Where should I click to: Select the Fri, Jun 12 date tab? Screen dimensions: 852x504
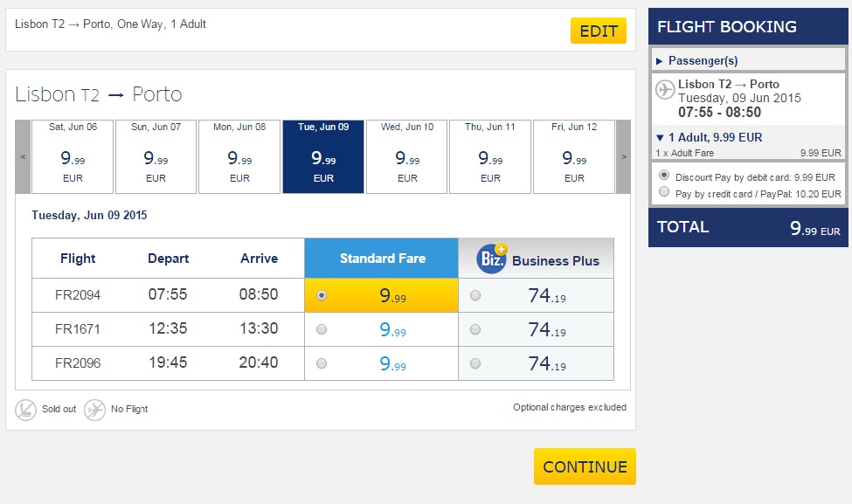(x=574, y=156)
